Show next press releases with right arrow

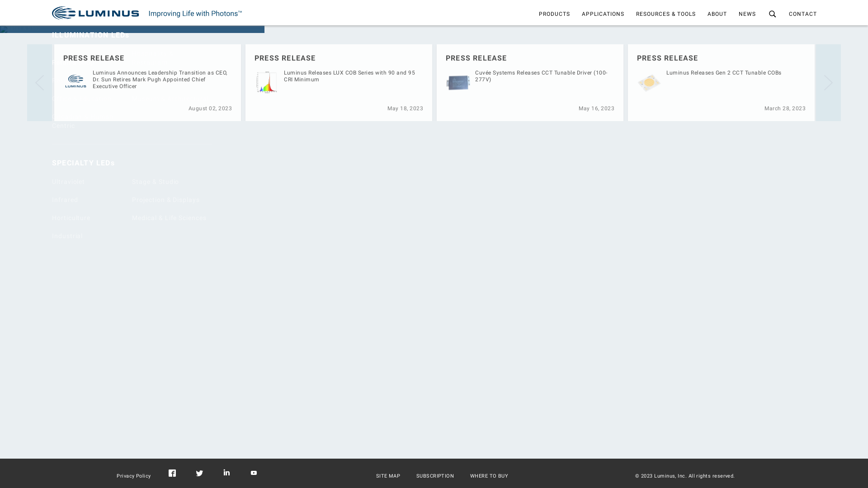click(828, 83)
